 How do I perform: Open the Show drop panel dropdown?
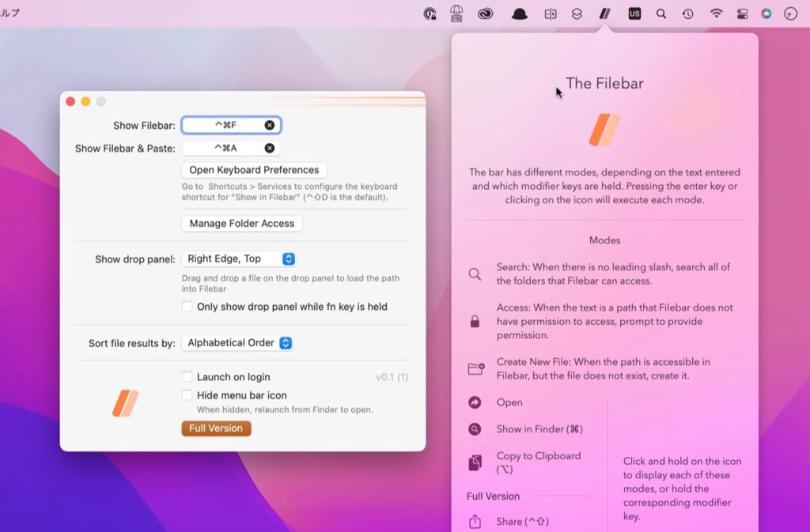click(x=239, y=257)
